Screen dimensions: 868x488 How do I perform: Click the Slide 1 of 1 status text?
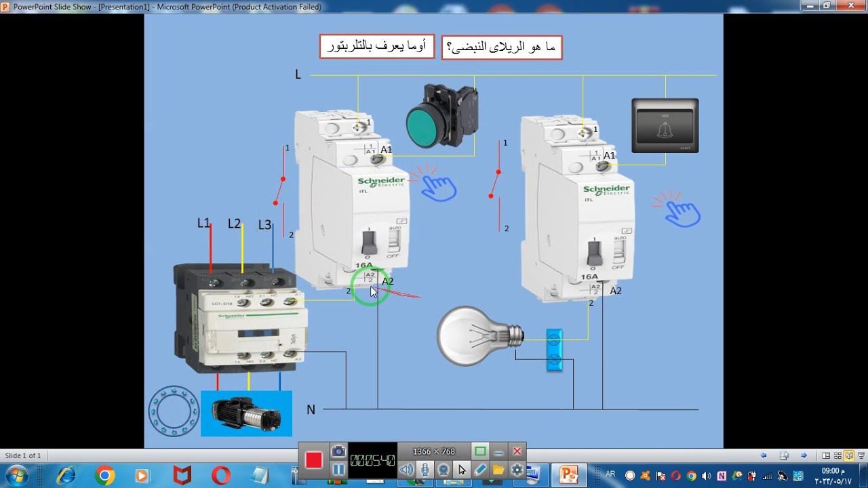pyautogui.click(x=23, y=455)
